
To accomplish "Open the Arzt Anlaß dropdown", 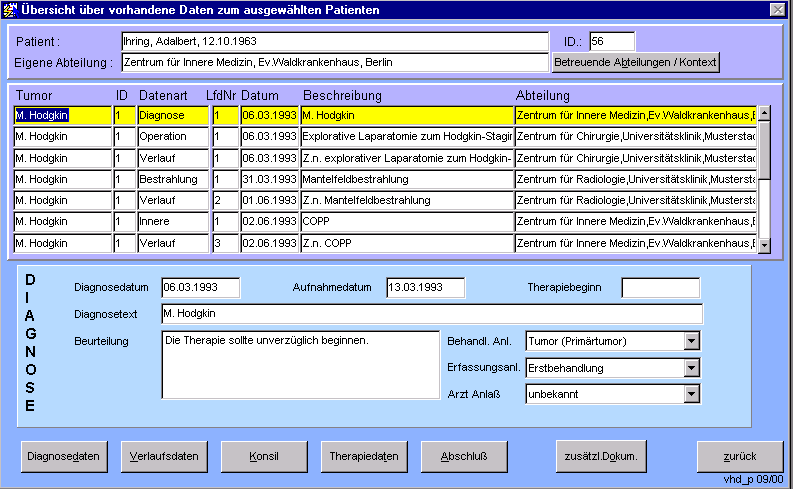I will point(691,394).
